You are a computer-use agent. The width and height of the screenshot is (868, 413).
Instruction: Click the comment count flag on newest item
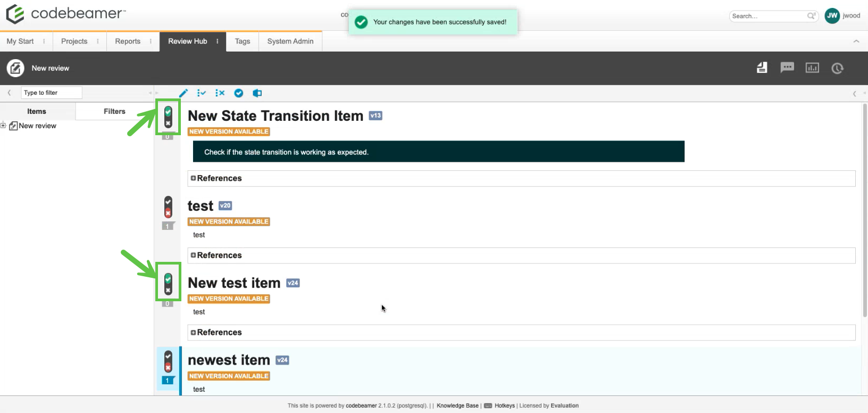click(168, 381)
